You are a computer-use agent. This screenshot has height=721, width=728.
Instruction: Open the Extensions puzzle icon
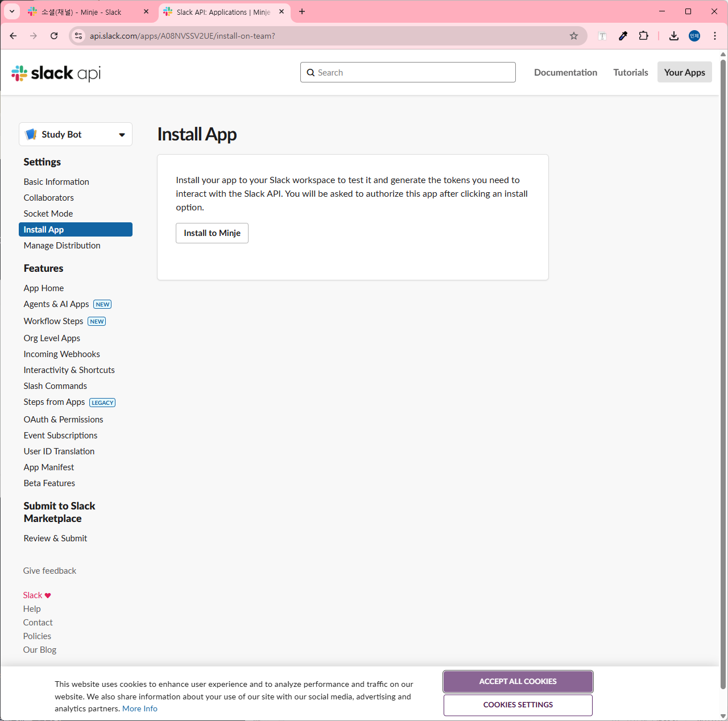643,36
